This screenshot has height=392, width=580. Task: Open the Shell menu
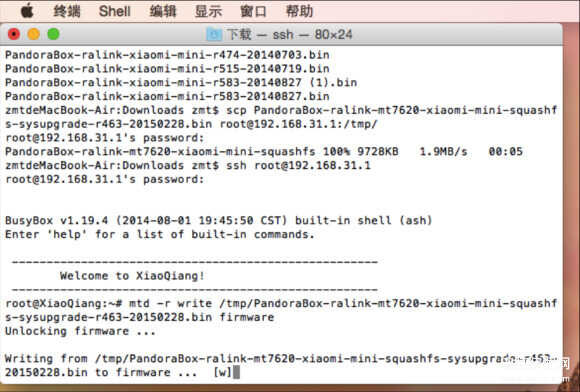click(x=114, y=11)
